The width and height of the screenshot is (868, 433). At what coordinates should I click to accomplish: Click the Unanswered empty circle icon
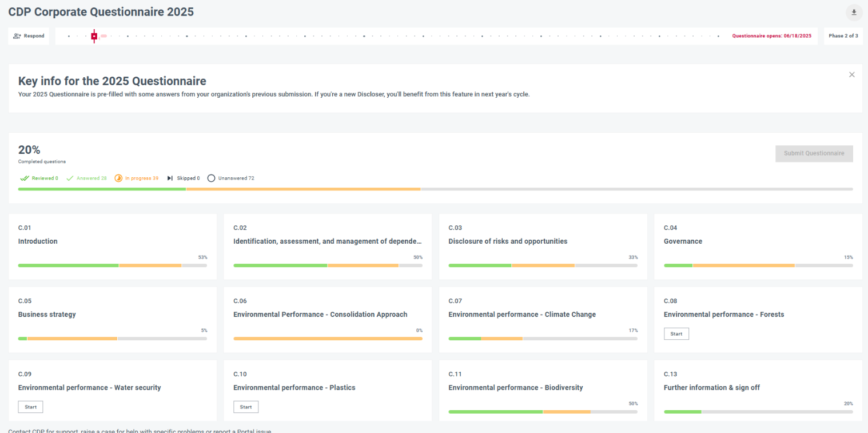(211, 178)
